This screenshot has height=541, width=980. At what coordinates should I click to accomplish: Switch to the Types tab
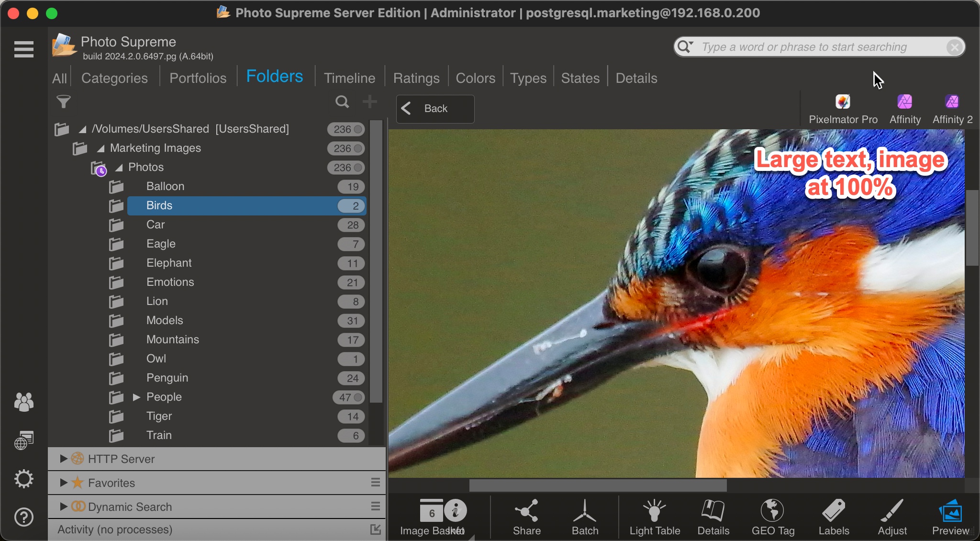(528, 78)
